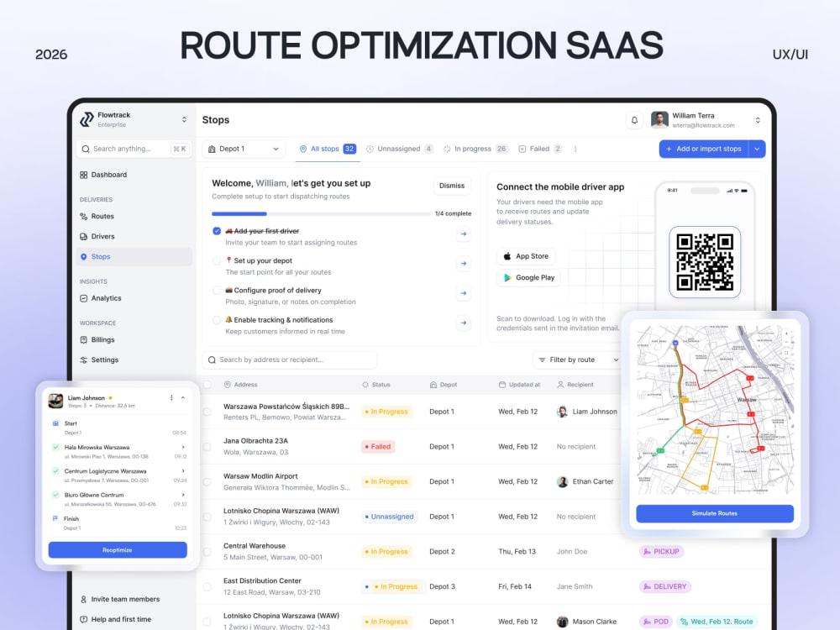840x630 pixels.
Task: Click the Unassigned status badge
Action: pyautogui.click(x=390, y=517)
